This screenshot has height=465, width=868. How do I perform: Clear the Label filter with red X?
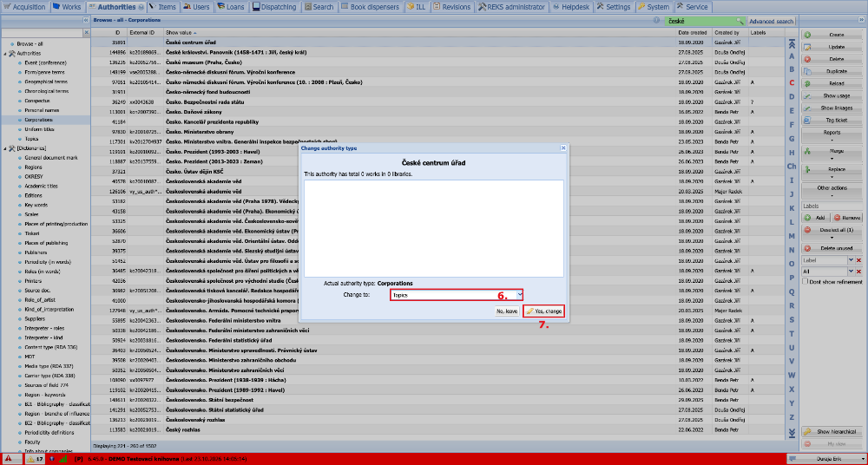click(859, 260)
